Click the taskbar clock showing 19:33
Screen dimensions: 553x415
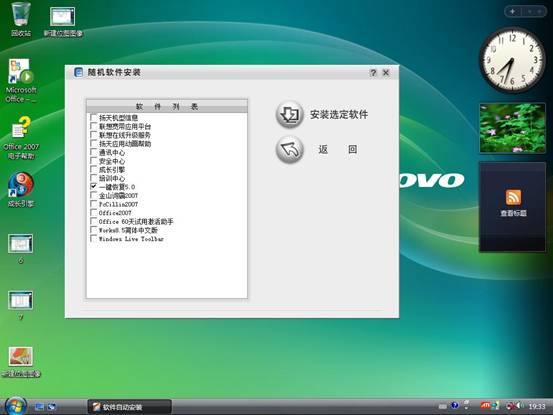point(537,407)
